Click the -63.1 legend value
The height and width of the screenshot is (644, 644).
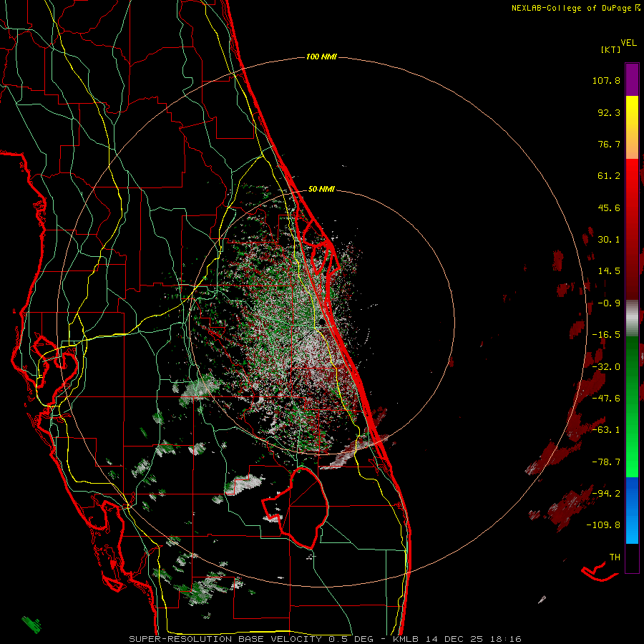(x=606, y=430)
